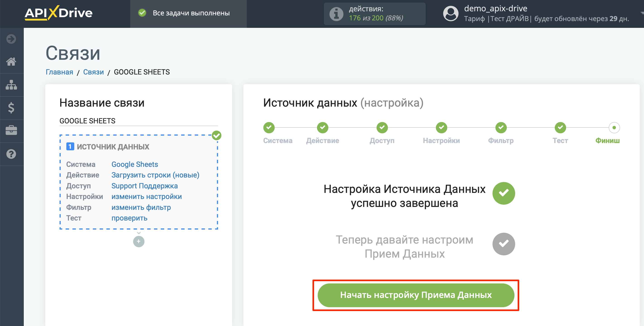Click the user avatar icon
644x326 pixels.
[450, 14]
